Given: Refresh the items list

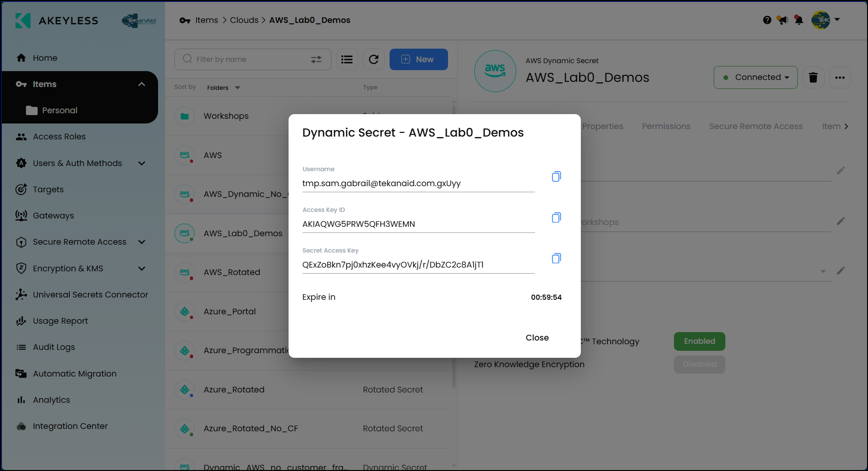Looking at the screenshot, I should point(374,59).
